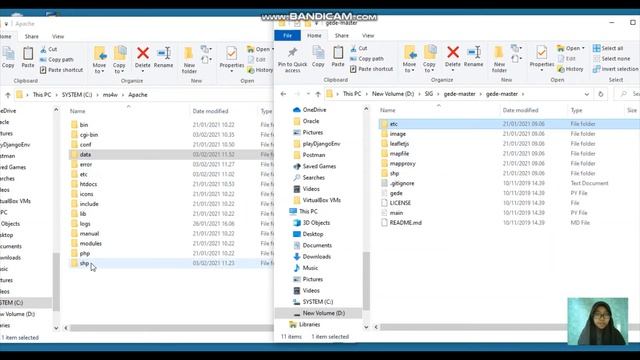640x360 pixels.
Task: Switch to Share tab in gede-master window
Action: [x=342, y=36]
